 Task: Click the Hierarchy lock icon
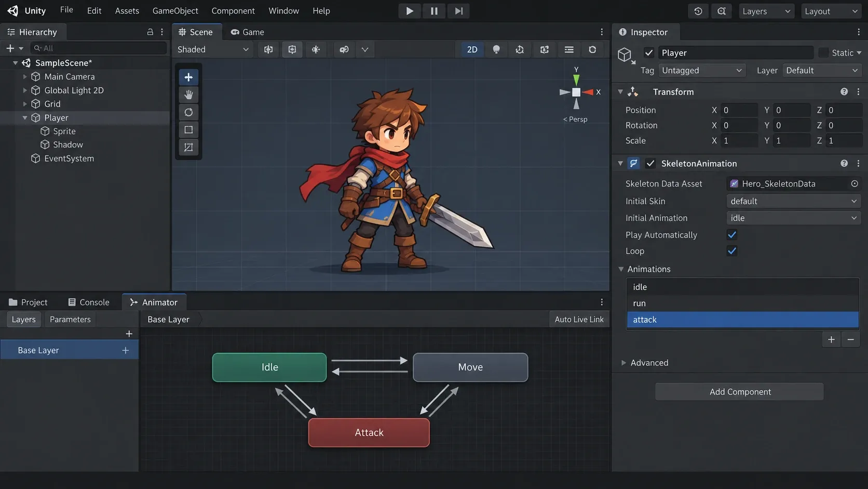(x=150, y=32)
